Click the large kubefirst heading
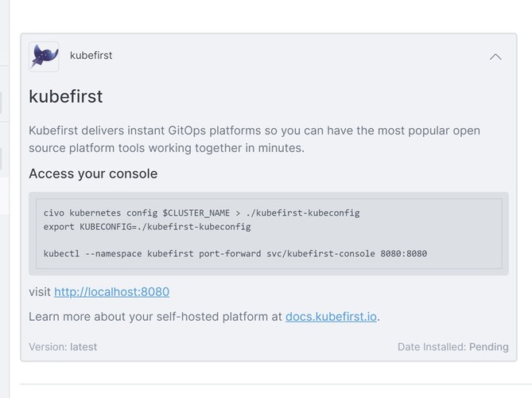 point(65,96)
